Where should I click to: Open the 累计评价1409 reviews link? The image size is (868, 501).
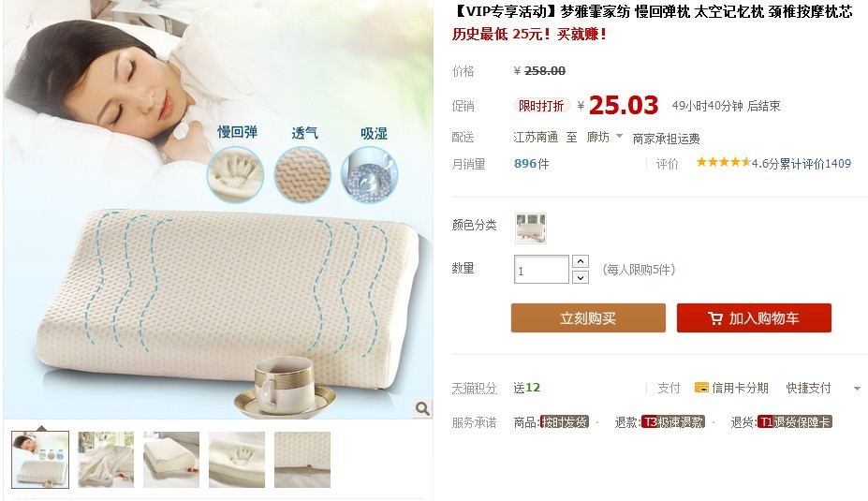pos(816,164)
